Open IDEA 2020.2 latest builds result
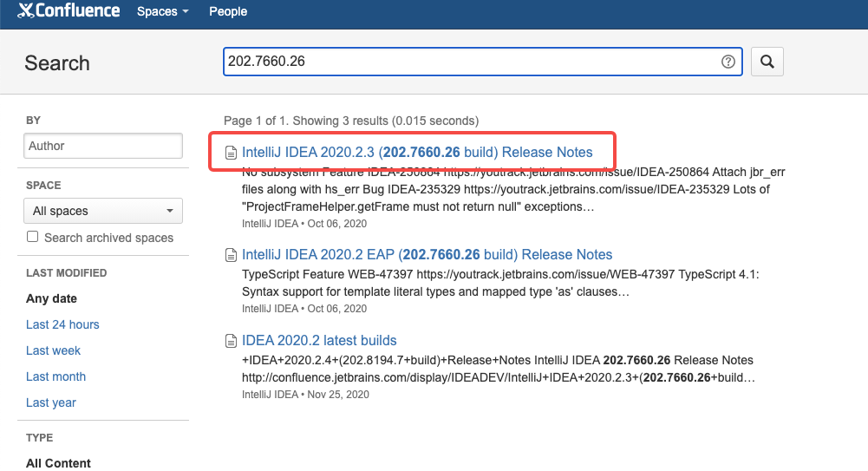 tap(319, 340)
